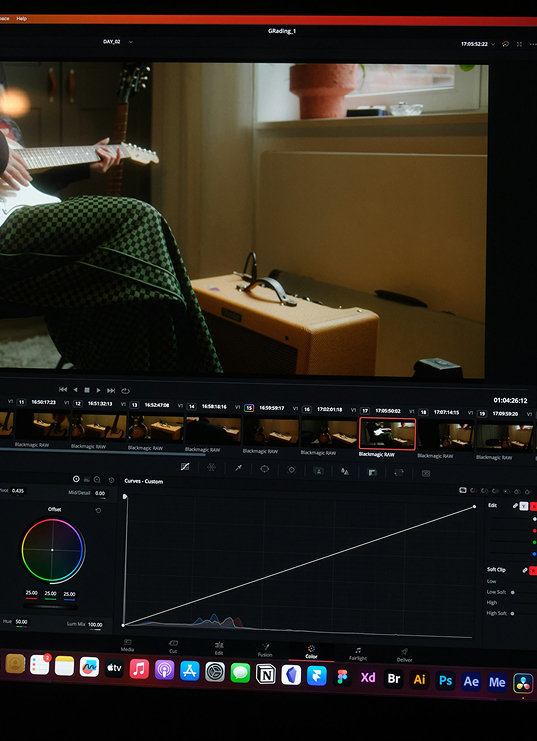The width and height of the screenshot is (537, 741).
Task: Jump to the first frame
Action: click(63, 389)
